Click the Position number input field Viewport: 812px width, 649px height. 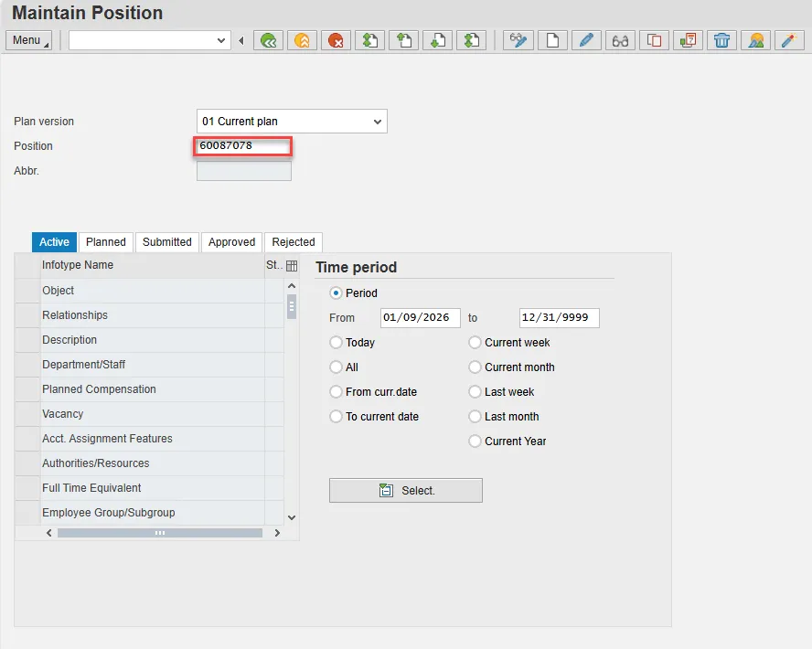[243, 146]
